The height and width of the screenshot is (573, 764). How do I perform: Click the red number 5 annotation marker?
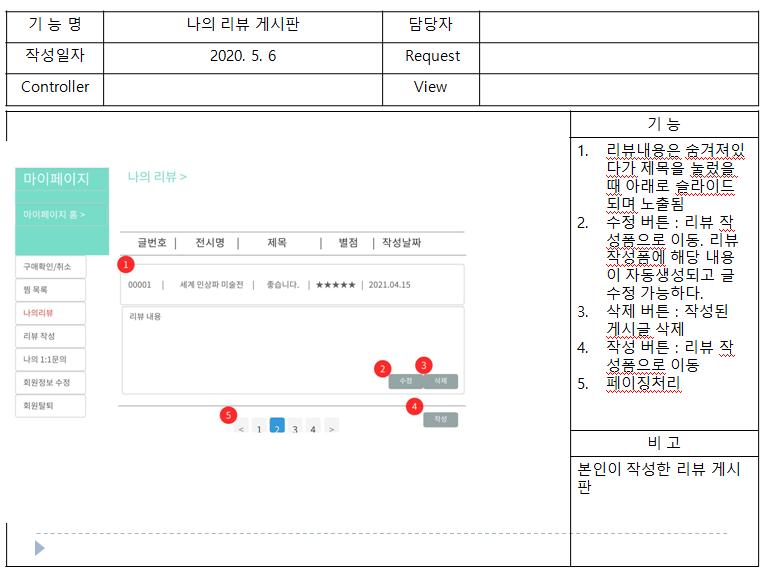(229, 414)
